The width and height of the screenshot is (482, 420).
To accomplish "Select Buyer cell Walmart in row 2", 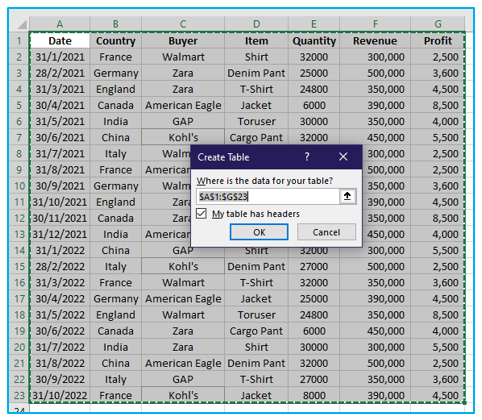I will (x=183, y=57).
